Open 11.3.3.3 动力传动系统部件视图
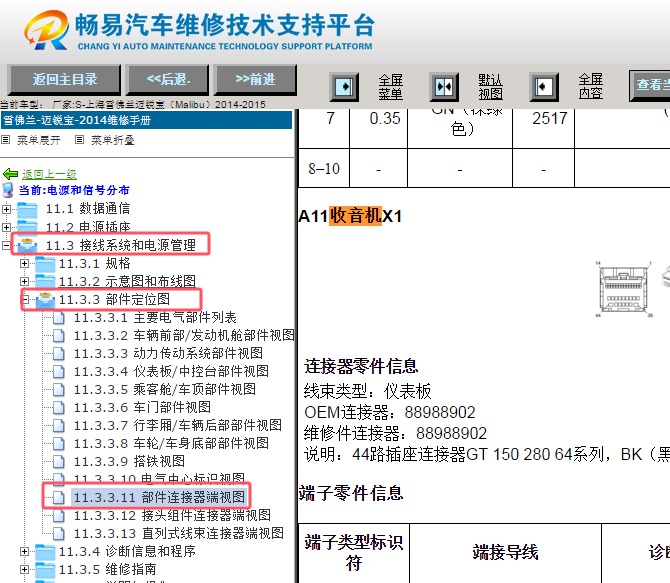The width and height of the screenshot is (670, 583). point(168,353)
